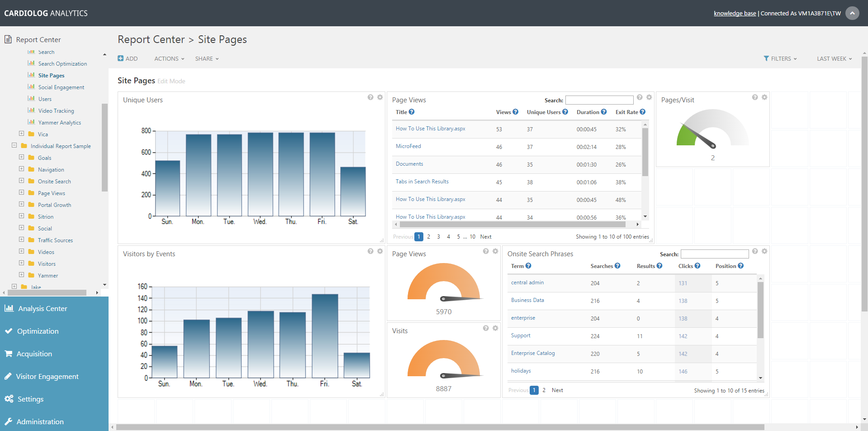Click help icon beside Clicks column
Screen dimensions: 868x431
pyautogui.click(x=697, y=266)
